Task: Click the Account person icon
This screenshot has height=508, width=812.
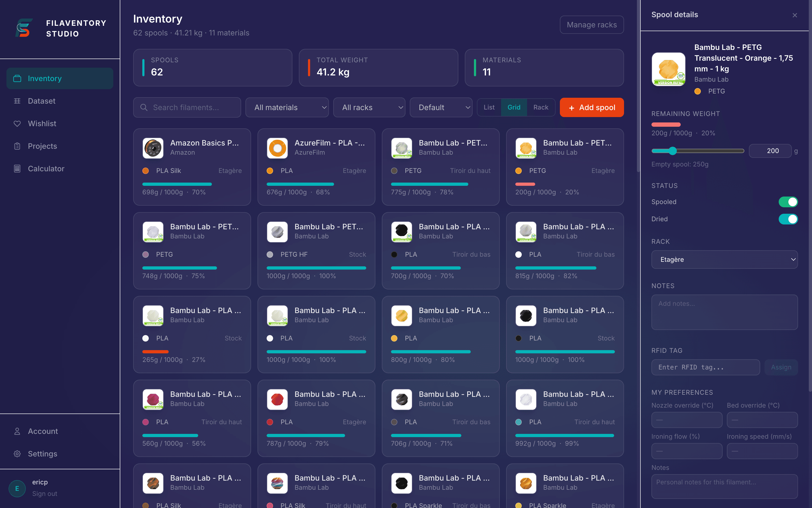Action: (17, 431)
